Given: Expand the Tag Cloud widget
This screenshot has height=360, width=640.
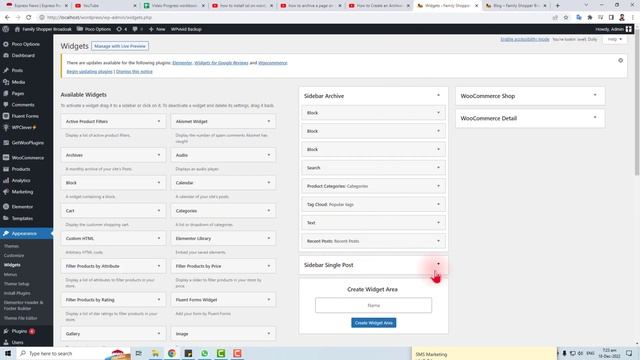Looking at the screenshot, I should 438,204.
